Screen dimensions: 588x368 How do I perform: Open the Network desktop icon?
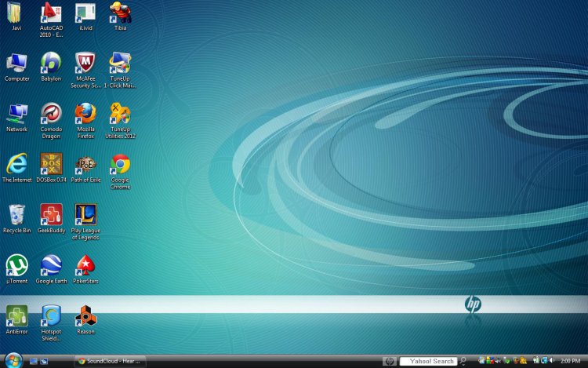pos(16,118)
